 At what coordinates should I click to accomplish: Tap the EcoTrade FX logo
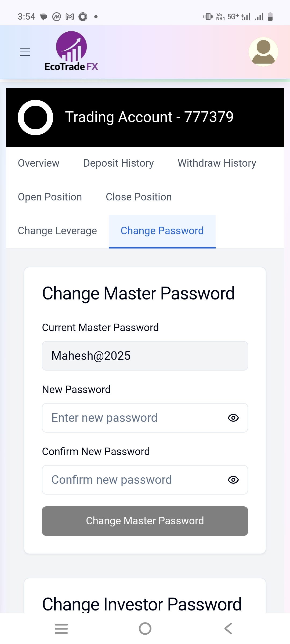pyautogui.click(x=71, y=51)
